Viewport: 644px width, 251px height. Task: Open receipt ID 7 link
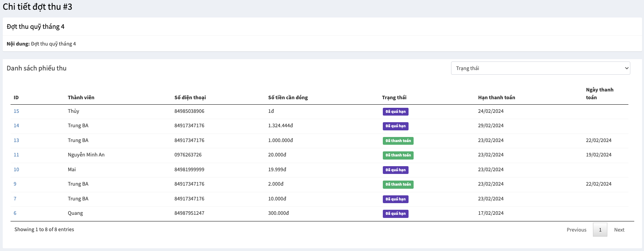[x=15, y=199]
